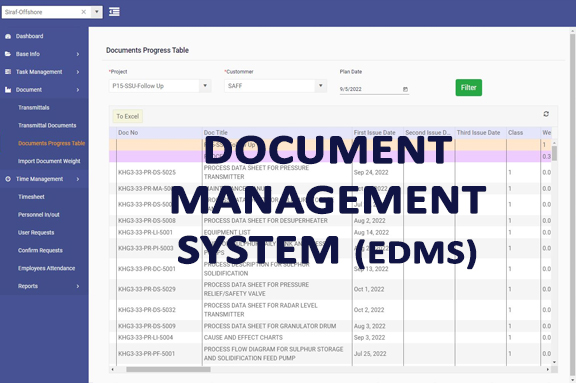The image size is (576, 383).
Task: Click the table vertical scrollbar thumb
Action: click(x=554, y=153)
